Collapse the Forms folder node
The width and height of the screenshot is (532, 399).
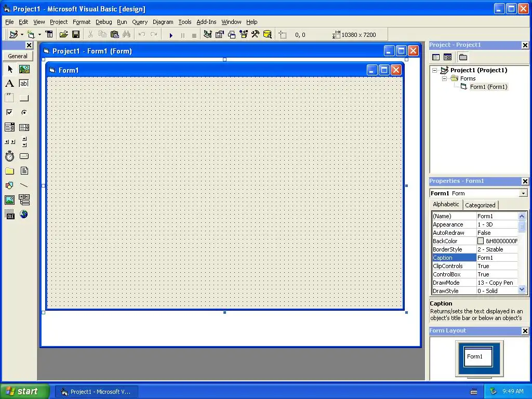[x=444, y=79]
